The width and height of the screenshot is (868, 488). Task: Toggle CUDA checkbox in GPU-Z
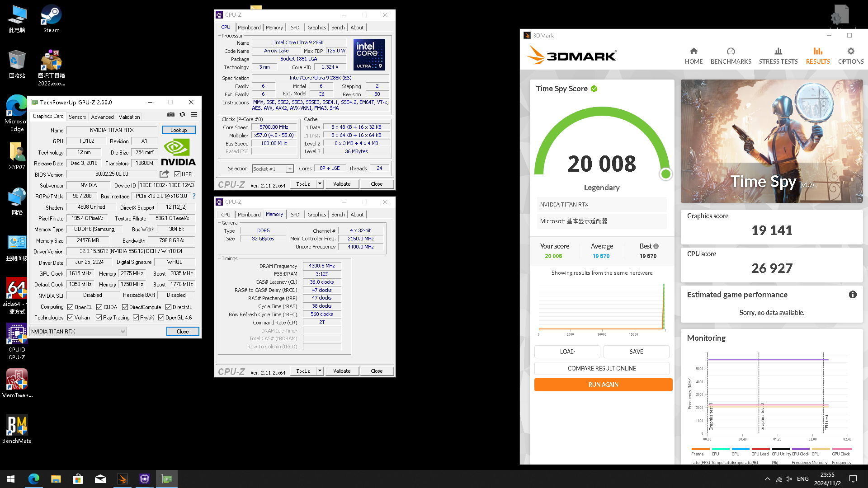[x=99, y=307]
